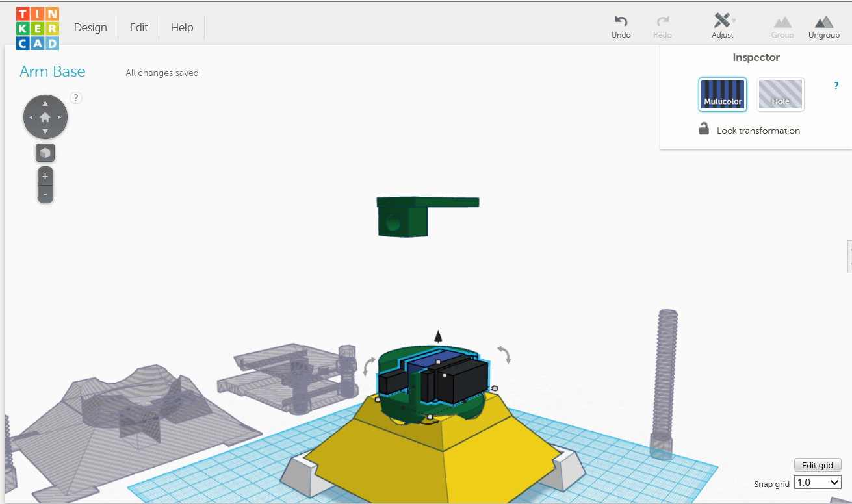The image size is (852, 504).
Task: Open the Help menu
Action: click(x=181, y=27)
